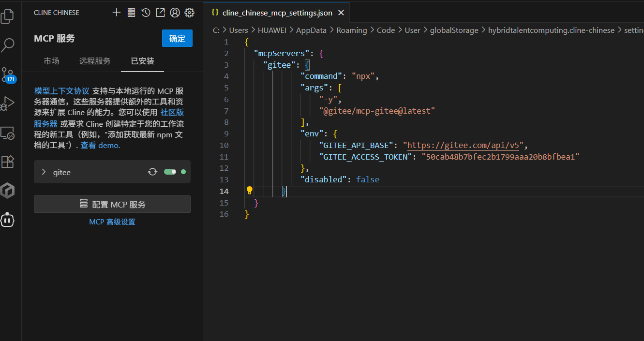Click the lightbulb code action on line 14
The width and height of the screenshot is (644, 341).
click(250, 191)
